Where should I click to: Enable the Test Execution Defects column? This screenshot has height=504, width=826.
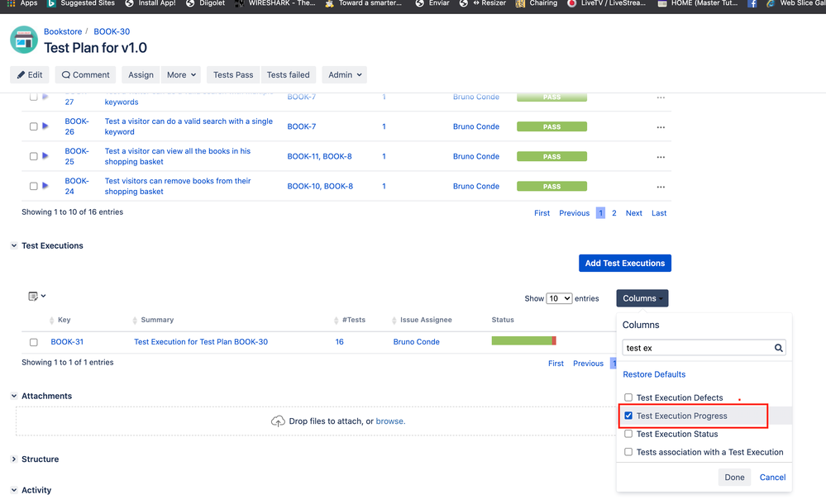(x=628, y=397)
